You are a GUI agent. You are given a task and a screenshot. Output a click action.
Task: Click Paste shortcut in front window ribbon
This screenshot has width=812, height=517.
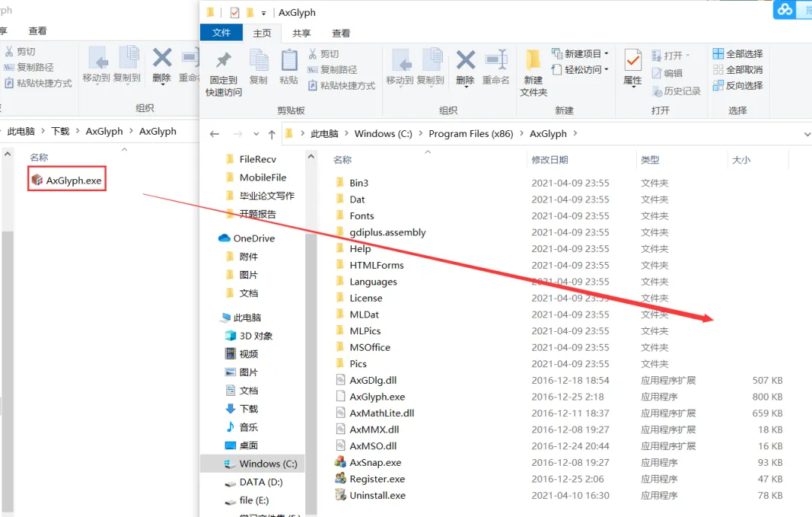click(341, 86)
